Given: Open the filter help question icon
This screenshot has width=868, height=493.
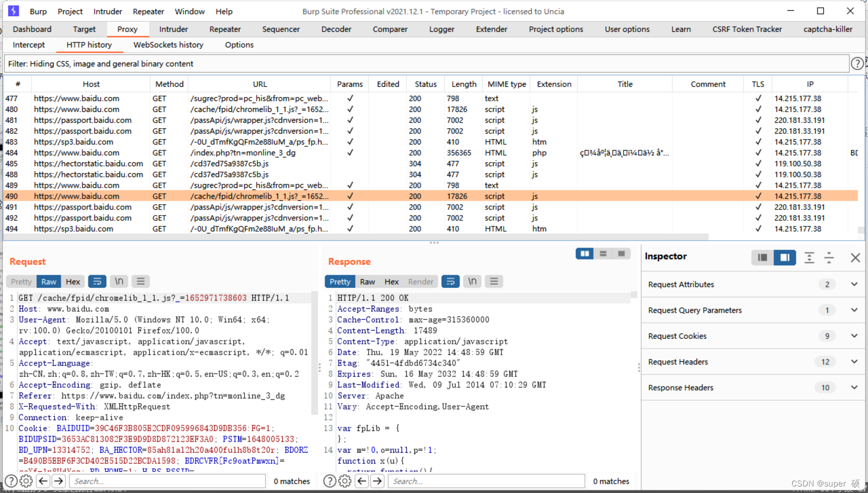Looking at the screenshot, I should coord(857,64).
